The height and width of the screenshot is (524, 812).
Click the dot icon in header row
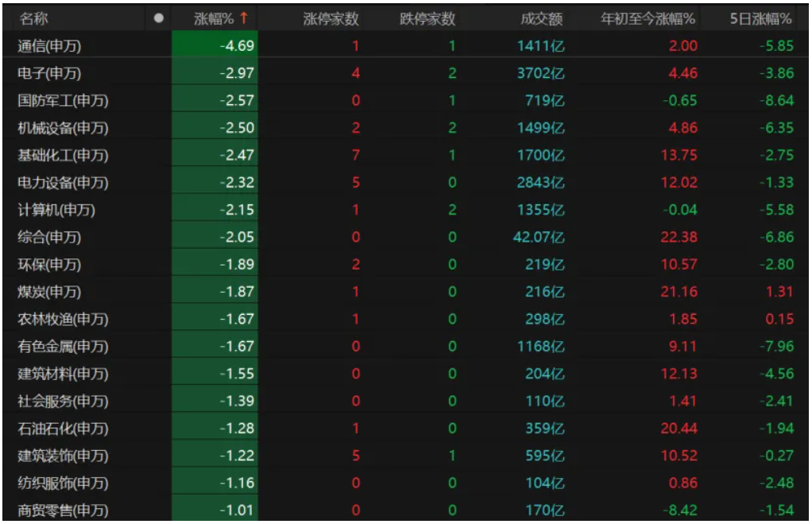click(159, 18)
